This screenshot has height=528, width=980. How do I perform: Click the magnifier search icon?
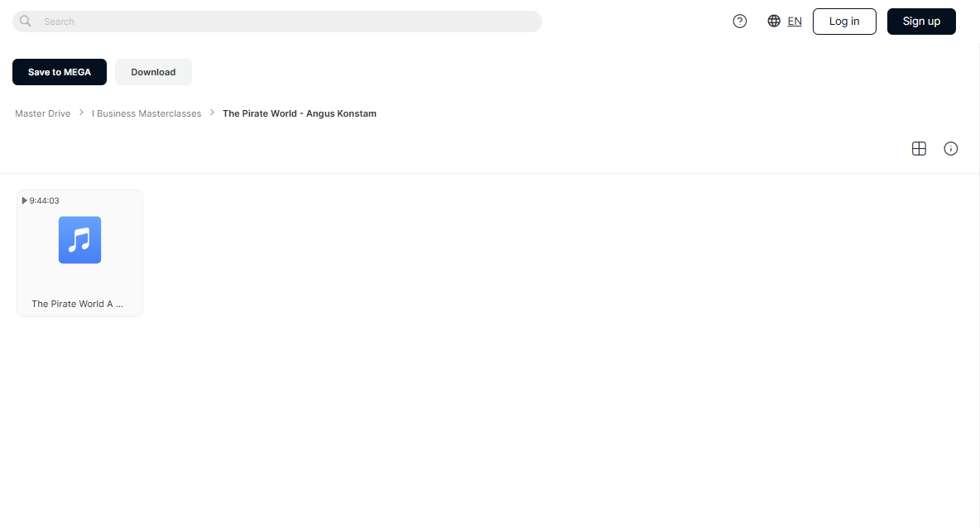(25, 22)
